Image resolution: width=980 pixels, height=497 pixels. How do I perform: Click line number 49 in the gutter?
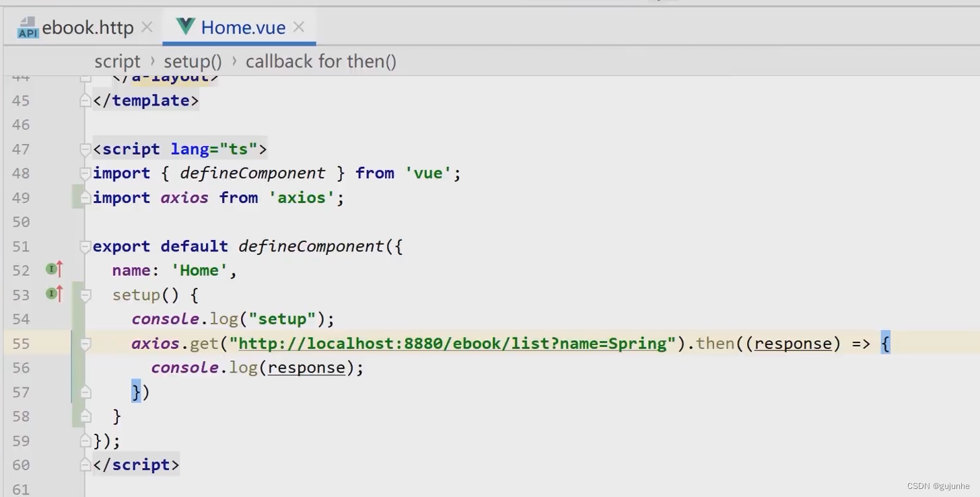pyautogui.click(x=21, y=197)
